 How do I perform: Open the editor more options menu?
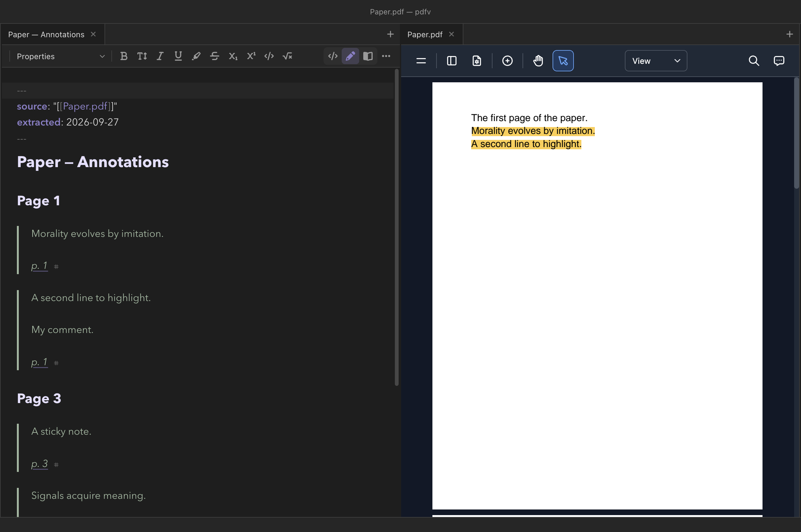tap(386, 56)
